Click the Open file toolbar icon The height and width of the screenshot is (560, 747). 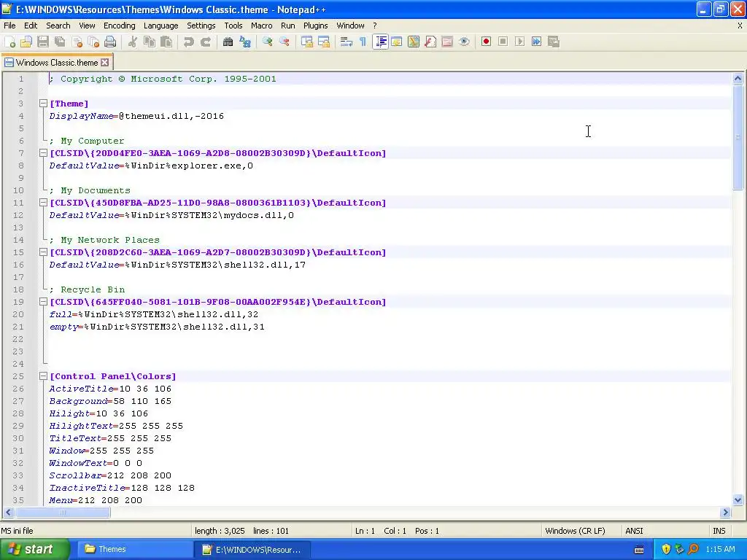[26, 42]
